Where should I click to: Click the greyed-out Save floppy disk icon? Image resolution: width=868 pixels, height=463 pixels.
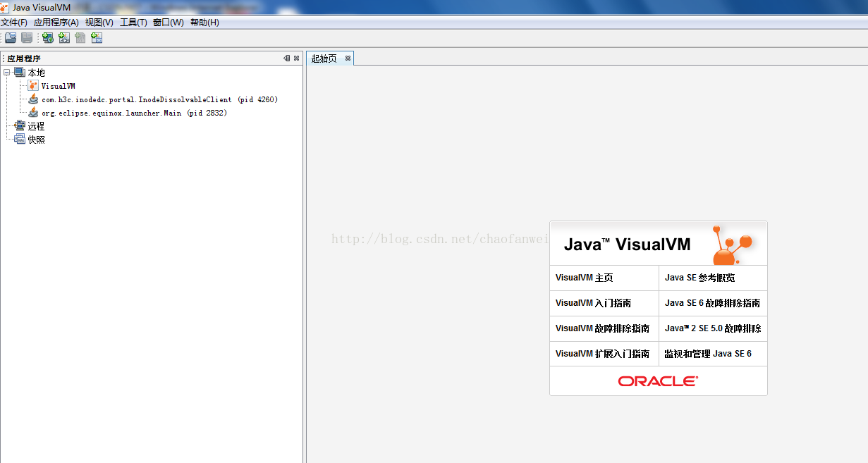click(x=27, y=38)
